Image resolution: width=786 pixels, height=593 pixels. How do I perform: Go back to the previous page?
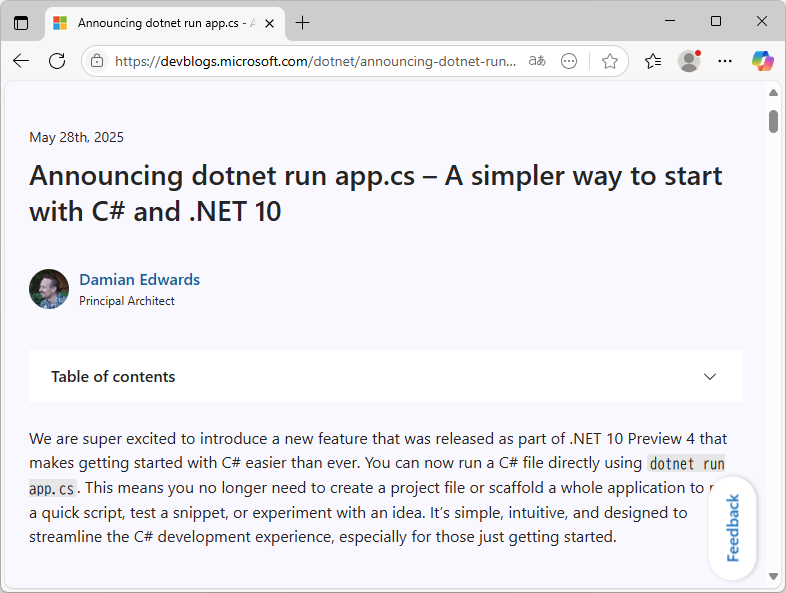(x=21, y=61)
